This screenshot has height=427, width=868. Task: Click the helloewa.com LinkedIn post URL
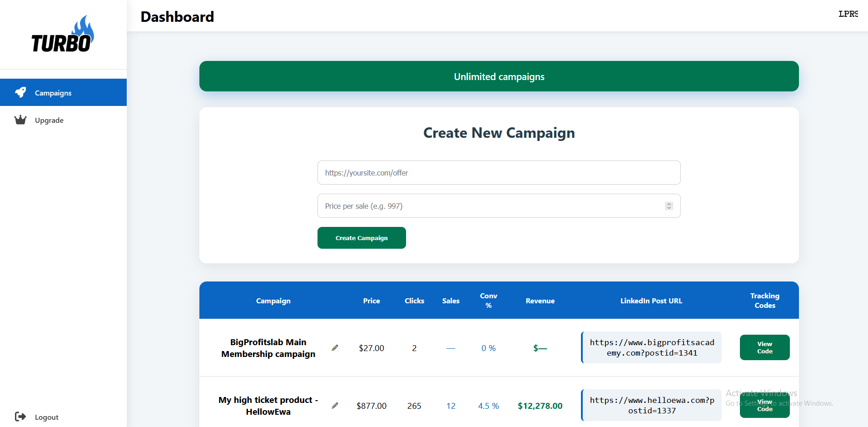[x=651, y=405]
